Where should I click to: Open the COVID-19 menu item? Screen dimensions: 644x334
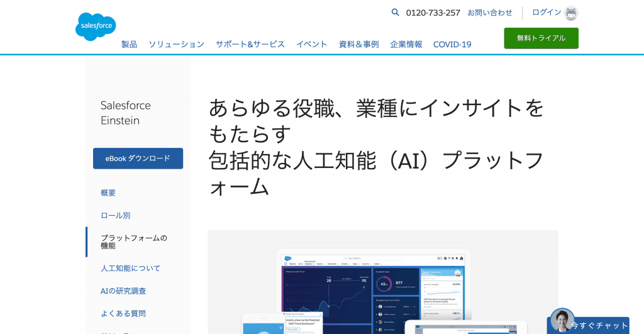pos(452,45)
